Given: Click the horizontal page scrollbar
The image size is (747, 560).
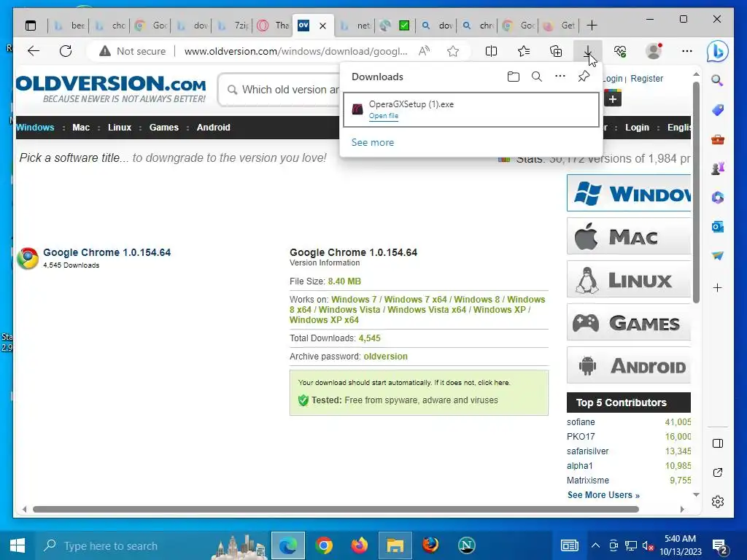Looking at the screenshot, I should pyautogui.click(x=336, y=509).
